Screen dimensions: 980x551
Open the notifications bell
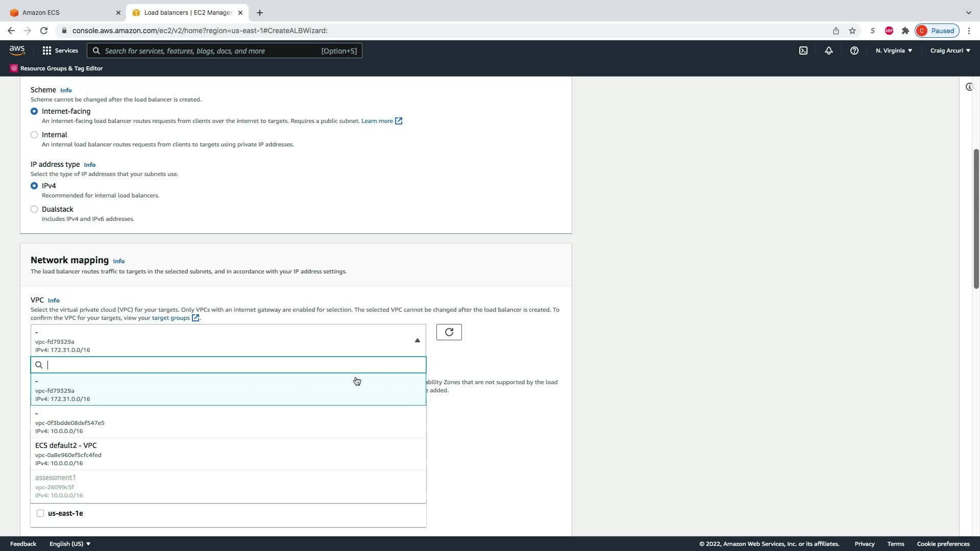coord(828,51)
